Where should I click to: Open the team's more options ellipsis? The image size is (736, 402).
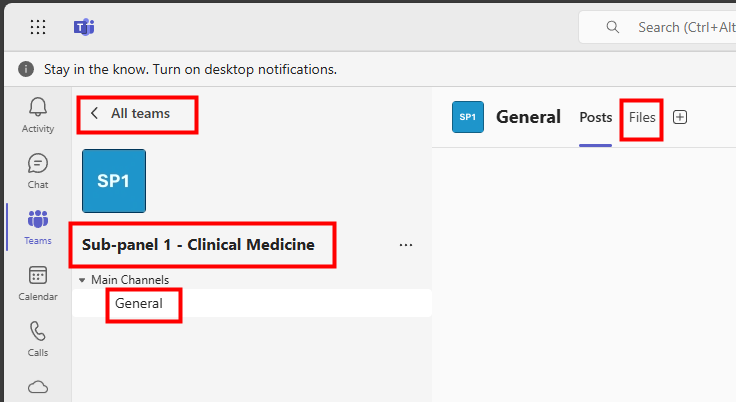pos(406,244)
